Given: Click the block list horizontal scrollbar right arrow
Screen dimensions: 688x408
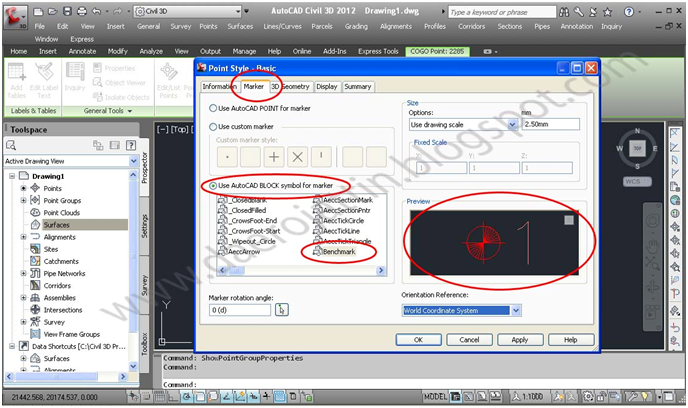Looking at the screenshot, I should [x=381, y=270].
